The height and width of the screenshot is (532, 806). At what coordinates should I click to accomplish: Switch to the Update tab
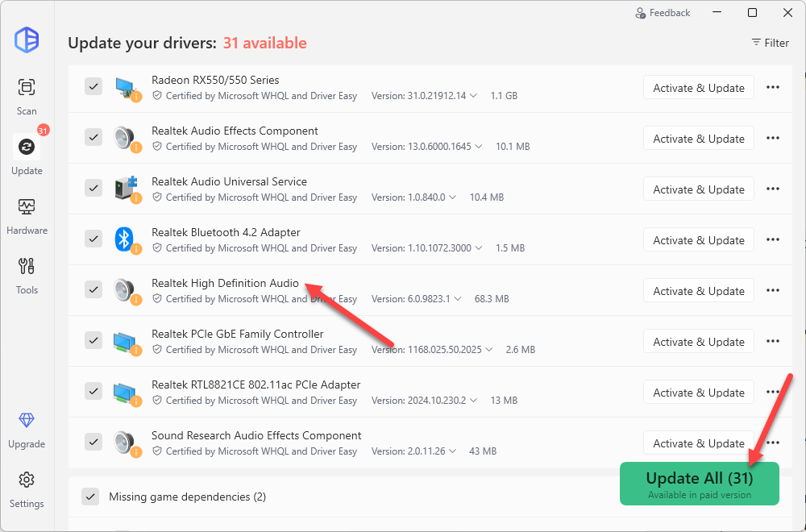click(27, 155)
